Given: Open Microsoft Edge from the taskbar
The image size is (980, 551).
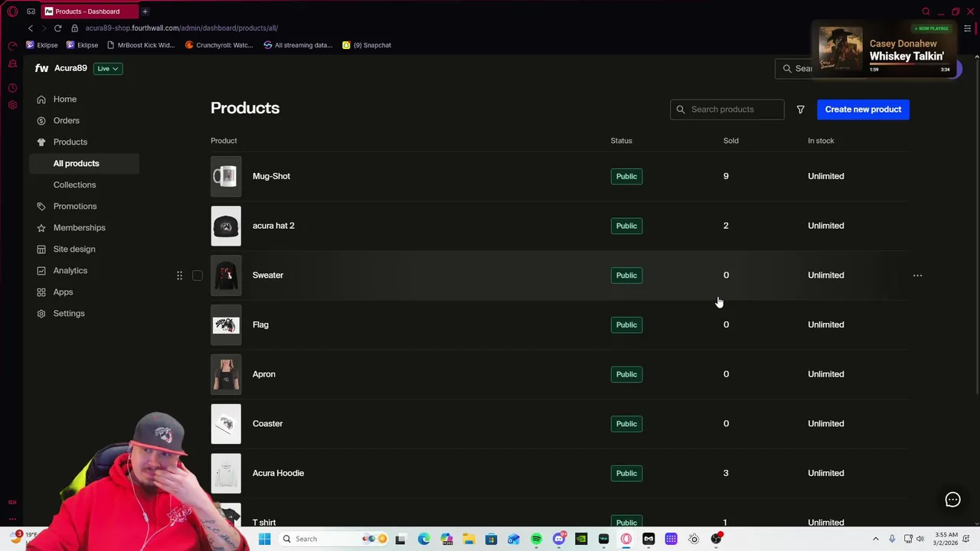Looking at the screenshot, I should [x=423, y=539].
